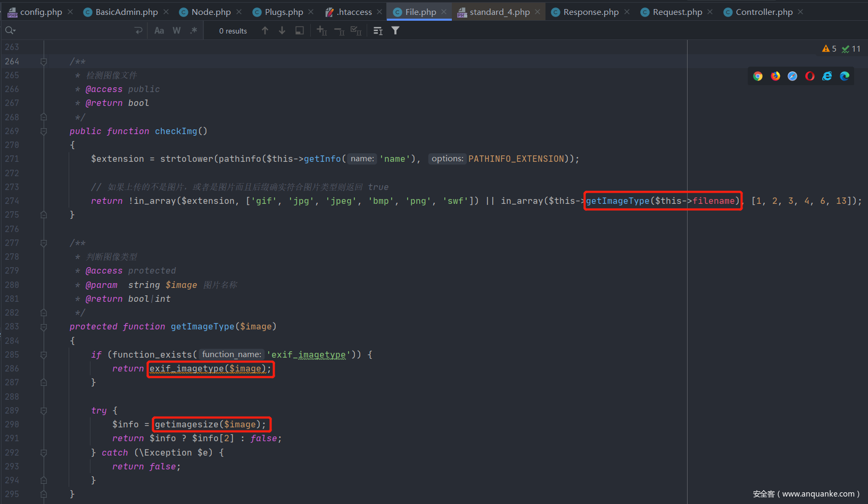Click the 5 warnings indicator
Image resolution: width=868 pixels, height=504 pixels.
pyautogui.click(x=829, y=49)
